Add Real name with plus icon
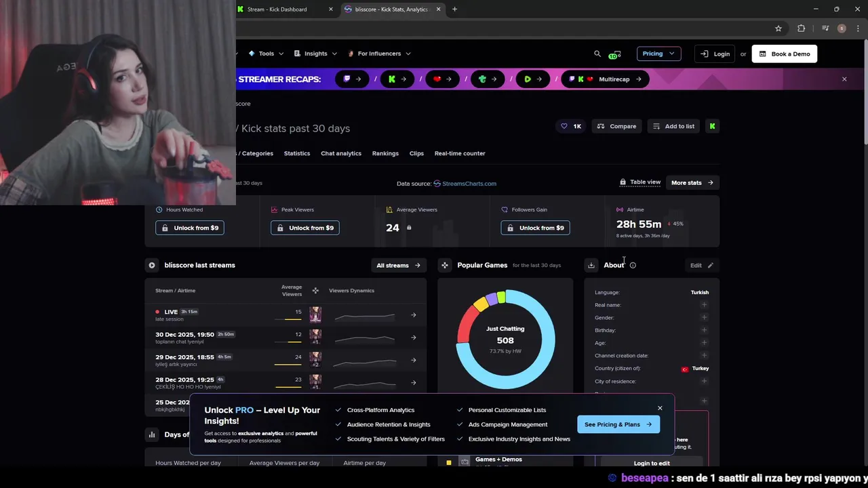 pyautogui.click(x=704, y=305)
